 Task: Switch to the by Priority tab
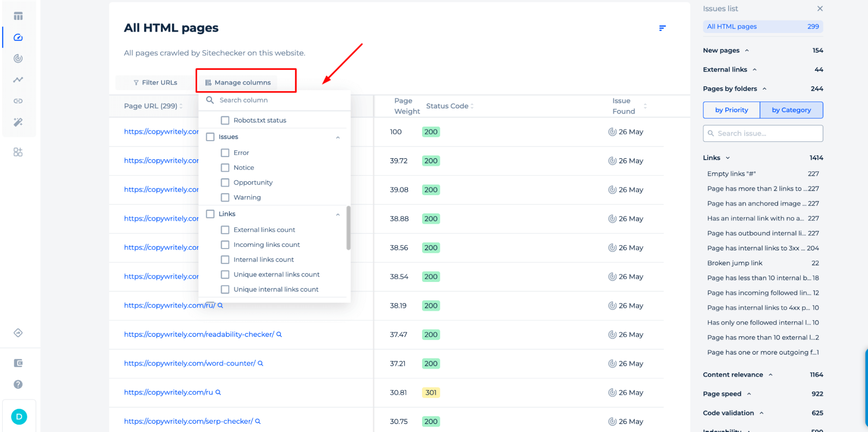coord(732,110)
